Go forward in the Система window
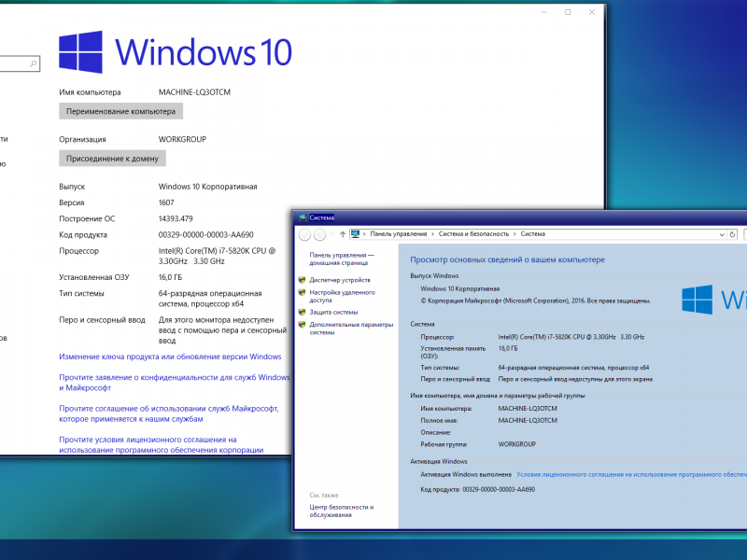This screenshot has height=560, width=747. point(319,234)
